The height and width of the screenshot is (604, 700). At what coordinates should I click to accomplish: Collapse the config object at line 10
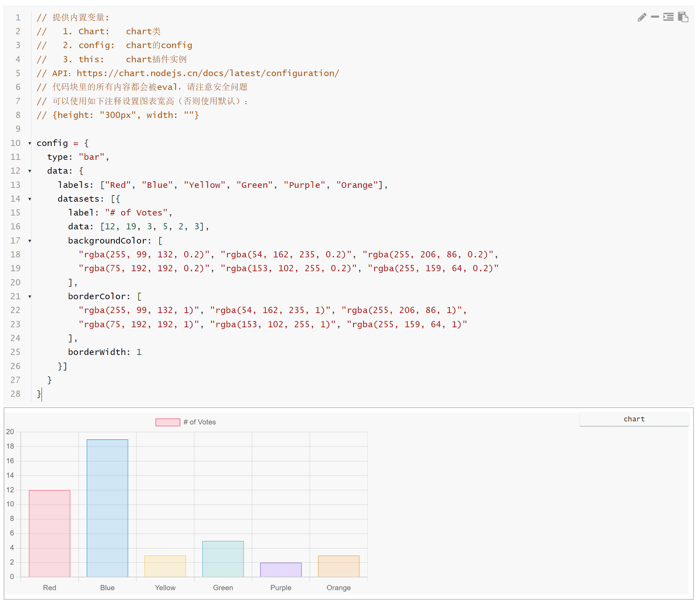pos(30,143)
